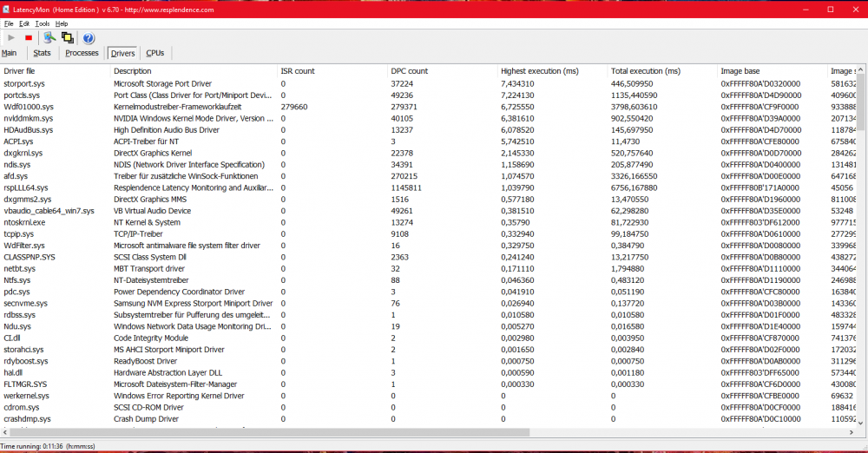The width and height of the screenshot is (868, 453).
Task: Select the CLASSPNP.SYS driver row
Action: (x=429, y=257)
